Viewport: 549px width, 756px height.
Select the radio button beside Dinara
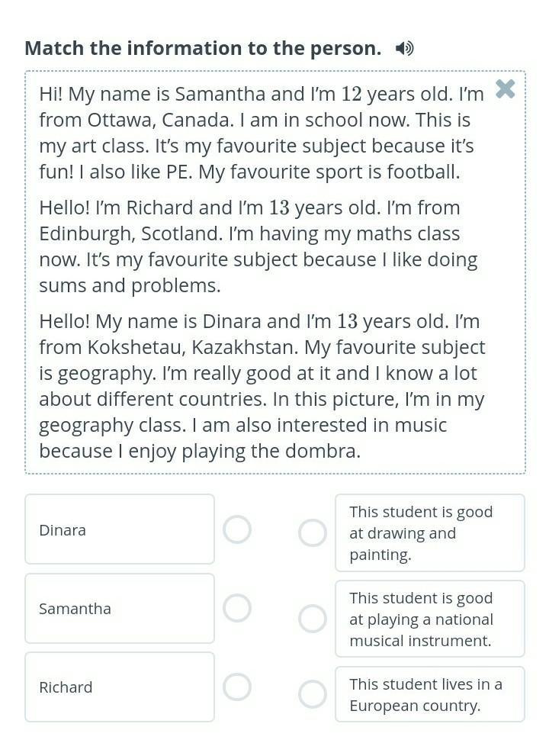237,529
